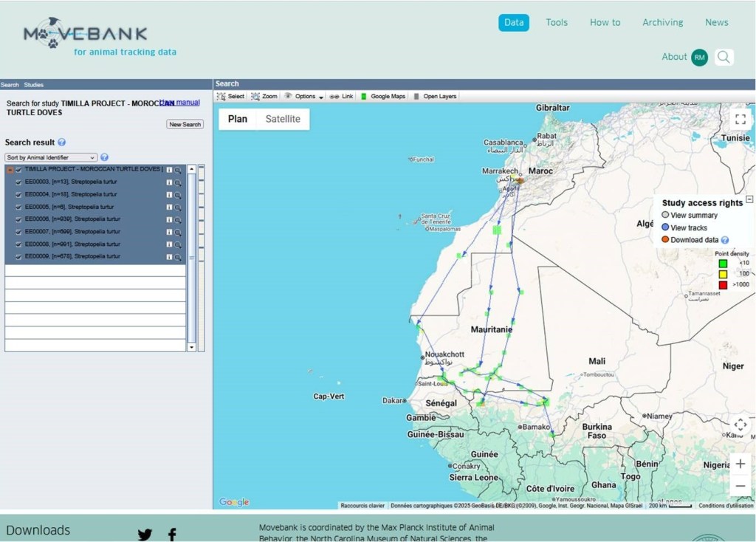
Task: Open the site search magnifier icon
Action: pos(724,57)
